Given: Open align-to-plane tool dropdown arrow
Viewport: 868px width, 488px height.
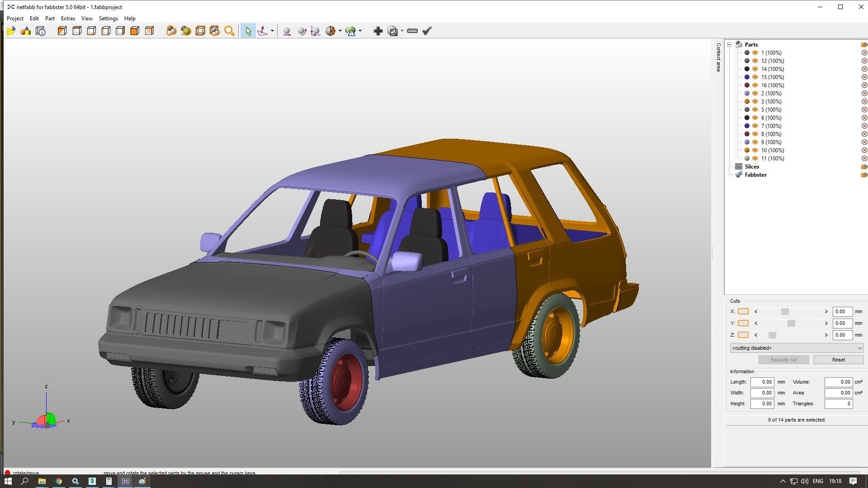Looking at the screenshot, I should click(x=272, y=31).
